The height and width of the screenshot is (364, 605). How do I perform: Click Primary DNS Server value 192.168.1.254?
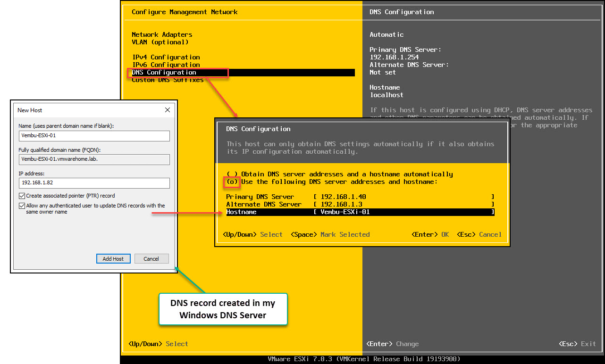(x=394, y=57)
